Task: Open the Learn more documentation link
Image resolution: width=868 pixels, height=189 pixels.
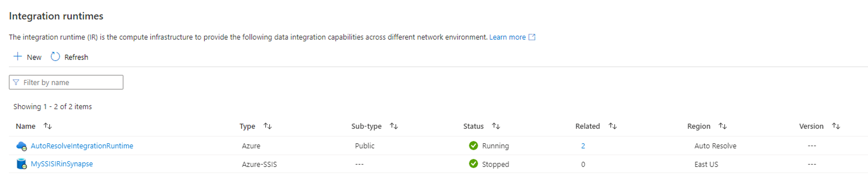Action: tap(507, 37)
